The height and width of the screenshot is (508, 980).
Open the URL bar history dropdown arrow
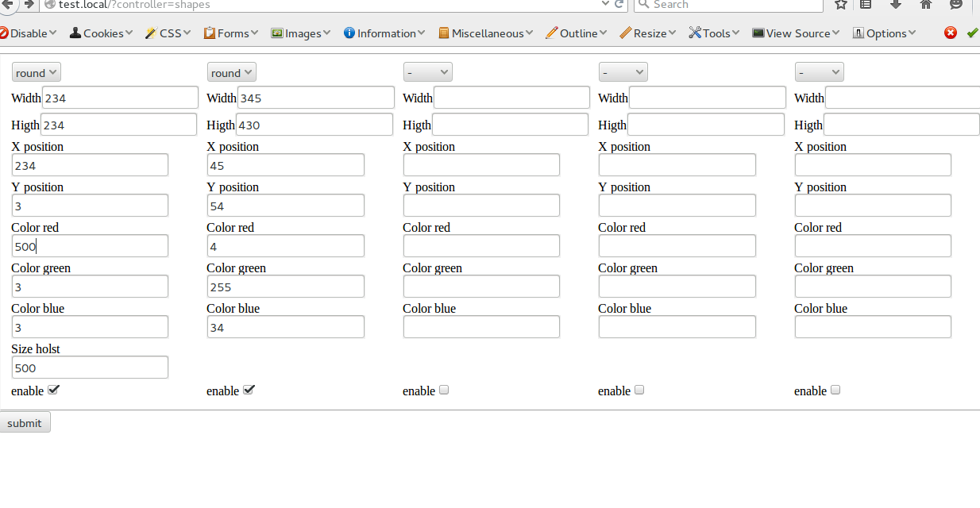606,4
